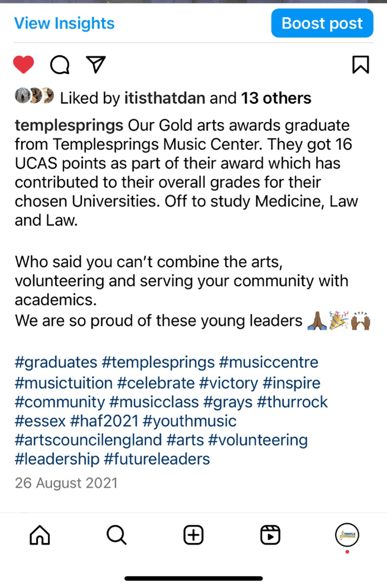Open the #artscouncilengland hashtag
This screenshot has width=387, height=588.
click(x=89, y=440)
